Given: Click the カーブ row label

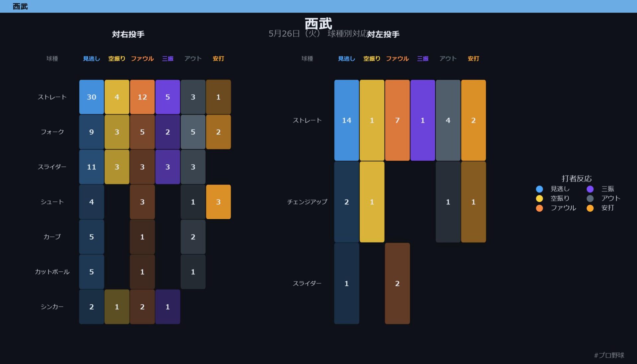Looking at the screenshot, I should pos(52,237).
